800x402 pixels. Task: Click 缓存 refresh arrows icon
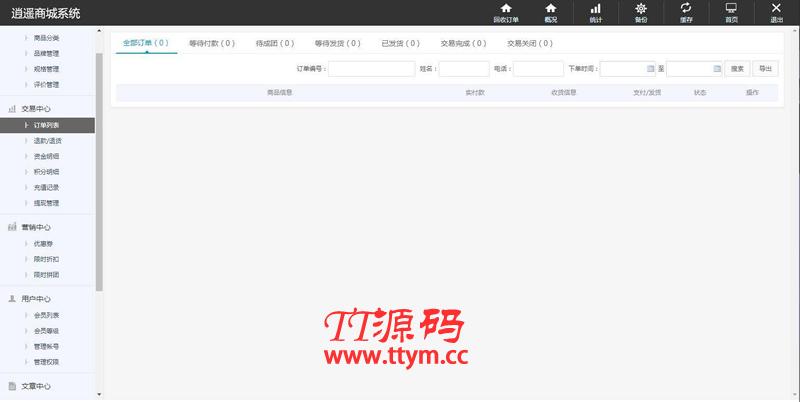pos(686,8)
